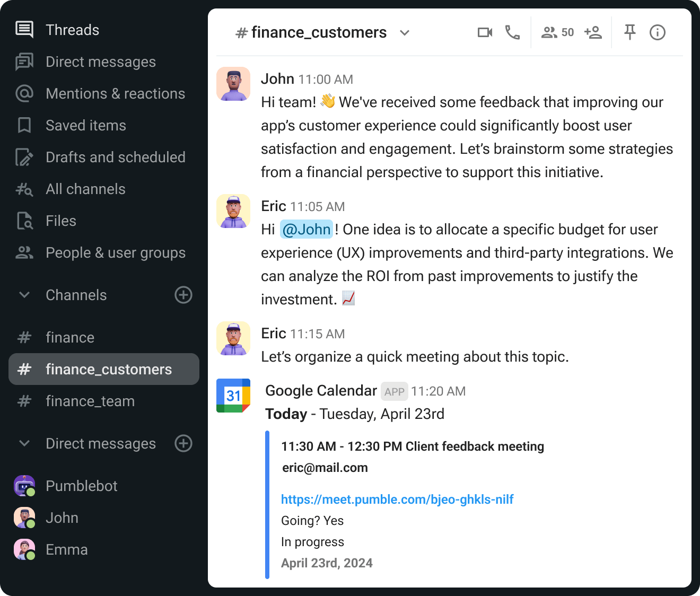Screen dimensions: 700x596
Task: Click the People & user groups icon
Action: click(x=24, y=252)
